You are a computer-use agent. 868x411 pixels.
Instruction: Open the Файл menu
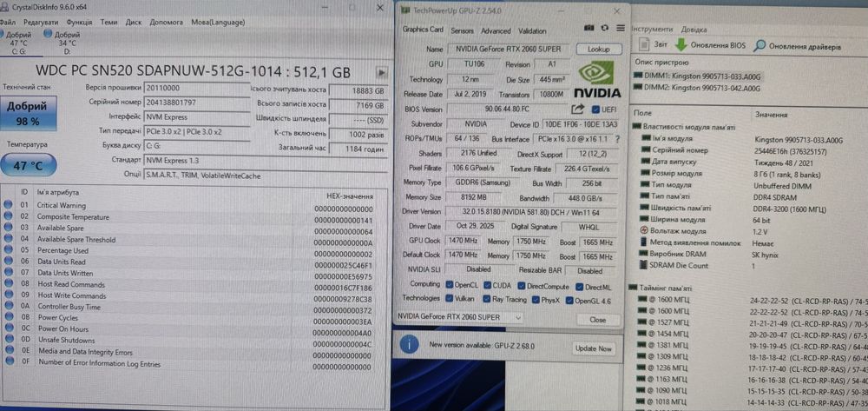click(x=7, y=22)
